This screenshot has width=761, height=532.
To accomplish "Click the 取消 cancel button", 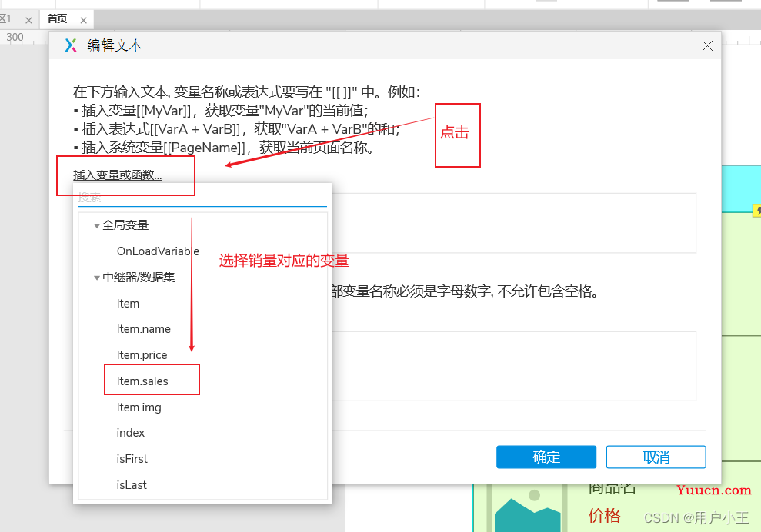I will click(656, 457).
